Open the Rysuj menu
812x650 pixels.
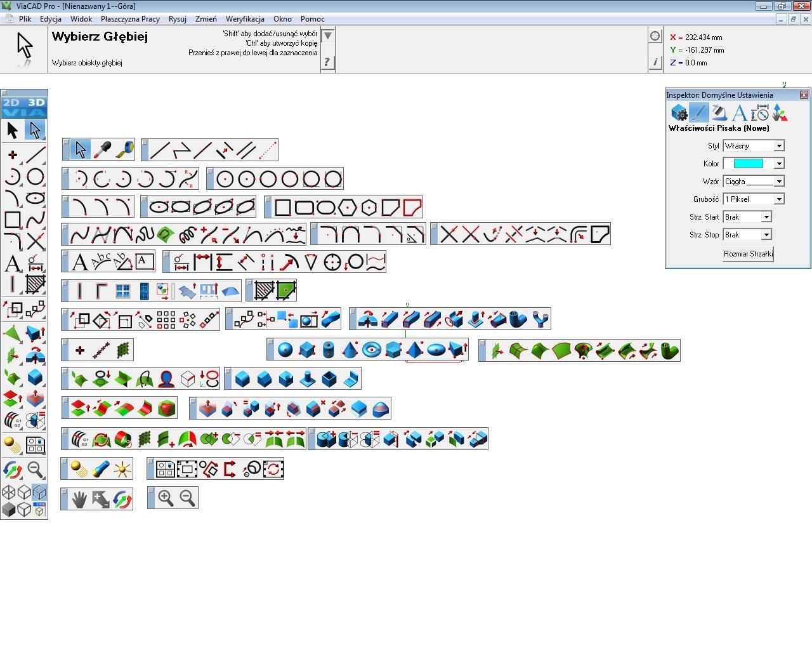(x=178, y=19)
